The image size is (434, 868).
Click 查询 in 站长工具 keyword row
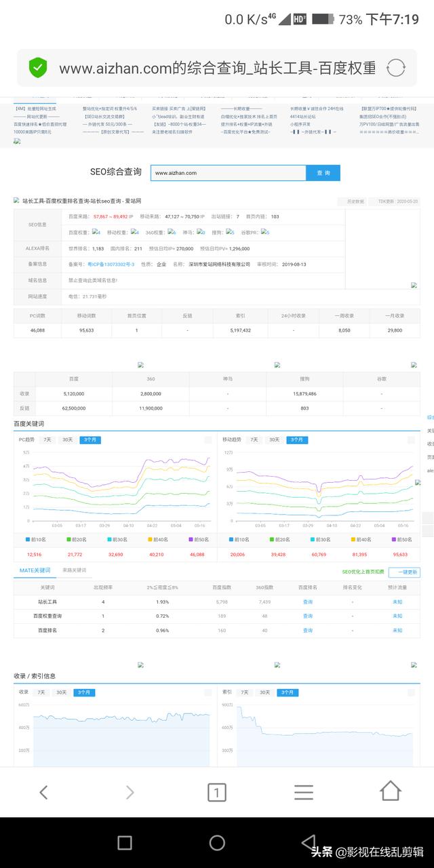pos(308,601)
